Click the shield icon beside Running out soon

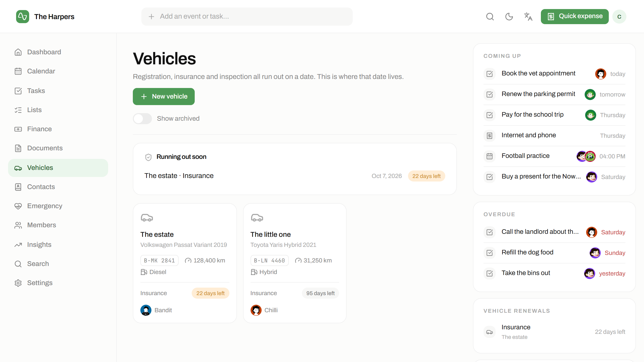[x=148, y=157]
